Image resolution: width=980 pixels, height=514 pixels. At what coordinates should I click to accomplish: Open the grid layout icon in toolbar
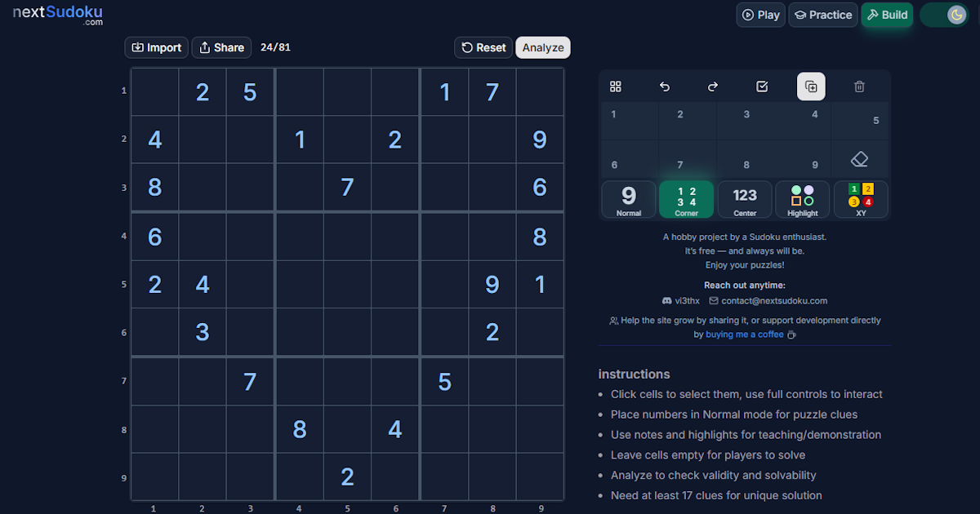[615, 86]
